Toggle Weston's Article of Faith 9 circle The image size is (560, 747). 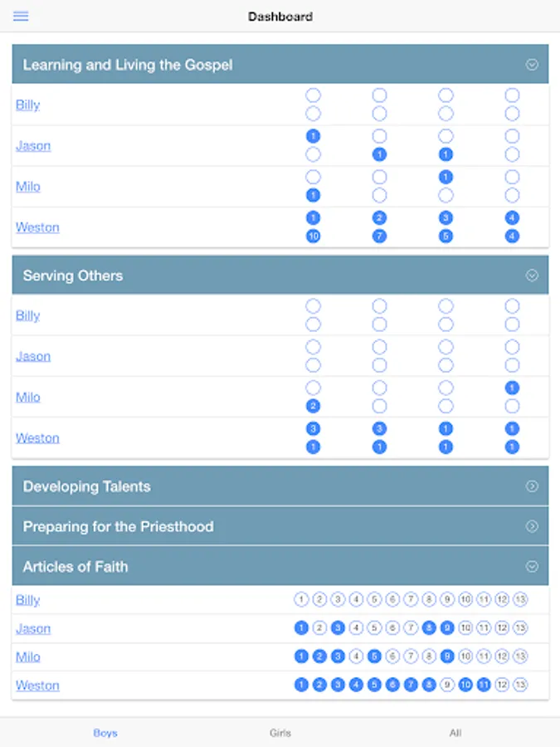(x=447, y=685)
